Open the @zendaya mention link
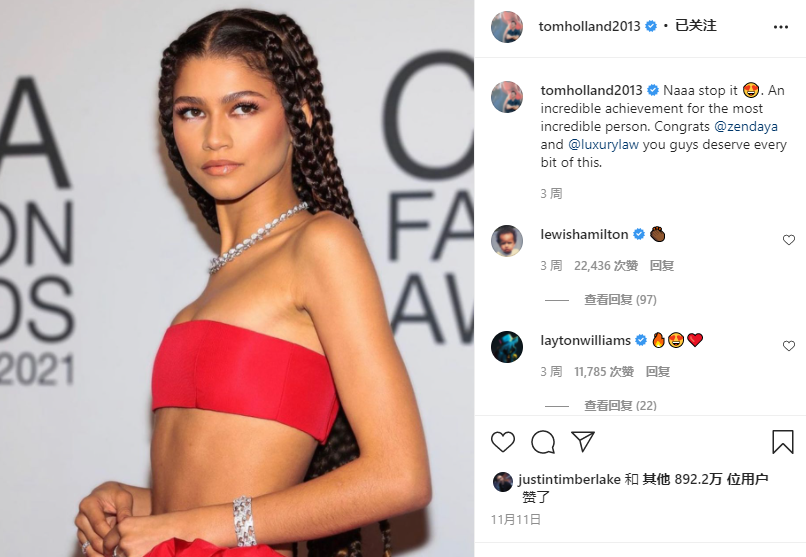The image size is (806, 557). pyautogui.click(x=746, y=126)
